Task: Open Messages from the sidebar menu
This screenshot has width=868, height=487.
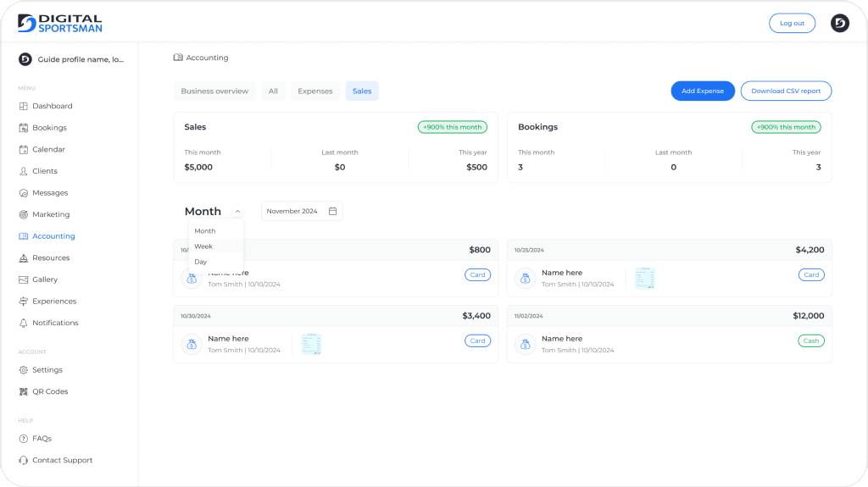Action: click(50, 193)
